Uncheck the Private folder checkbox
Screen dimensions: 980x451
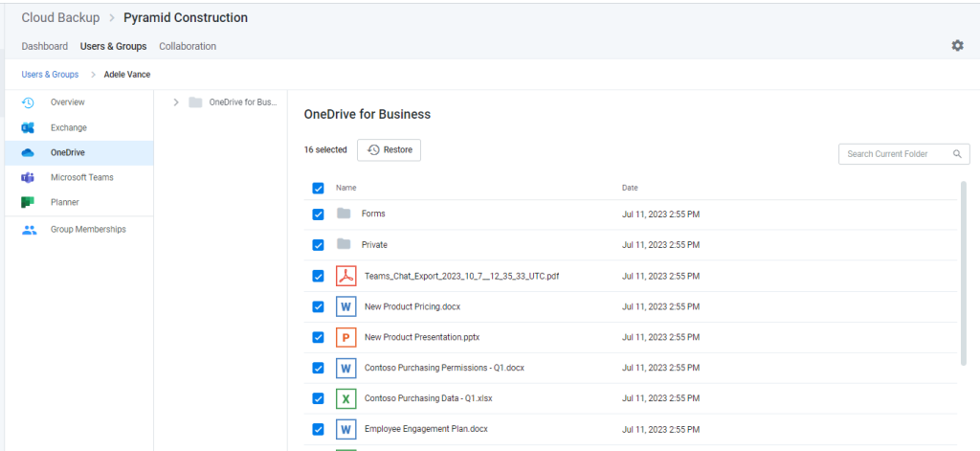pos(318,245)
